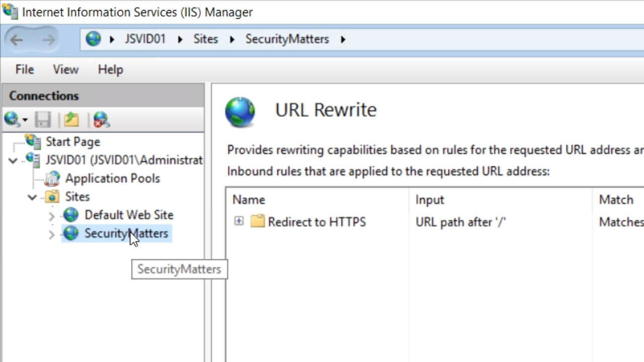Open the View menu
Screen dimensions: 644x362
coord(65,69)
